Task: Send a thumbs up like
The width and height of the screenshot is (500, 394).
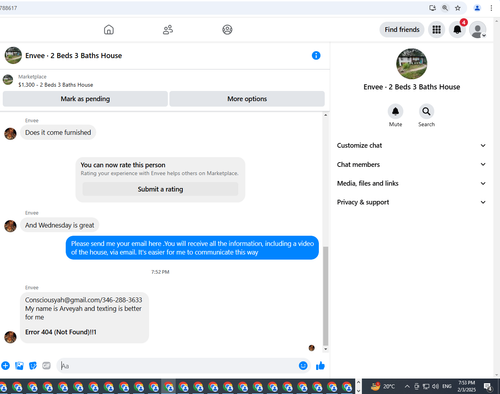Action: click(x=320, y=366)
